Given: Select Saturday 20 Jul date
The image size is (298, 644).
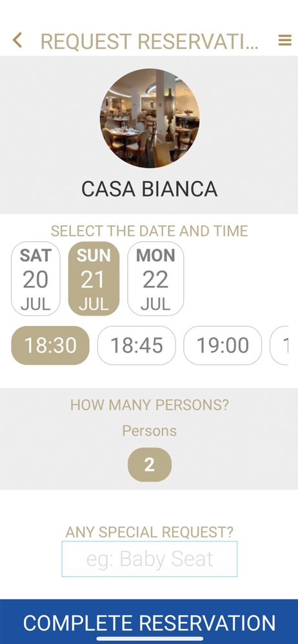Looking at the screenshot, I should point(36,278).
